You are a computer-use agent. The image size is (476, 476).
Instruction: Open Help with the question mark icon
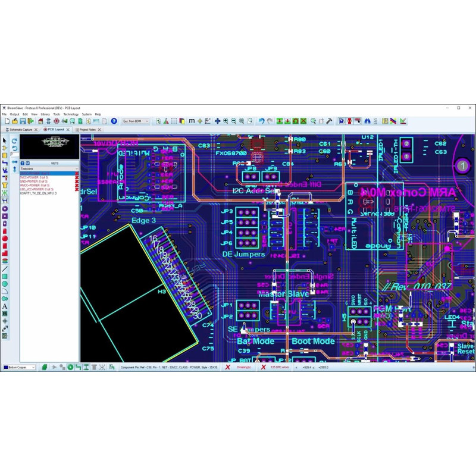(114, 121)
